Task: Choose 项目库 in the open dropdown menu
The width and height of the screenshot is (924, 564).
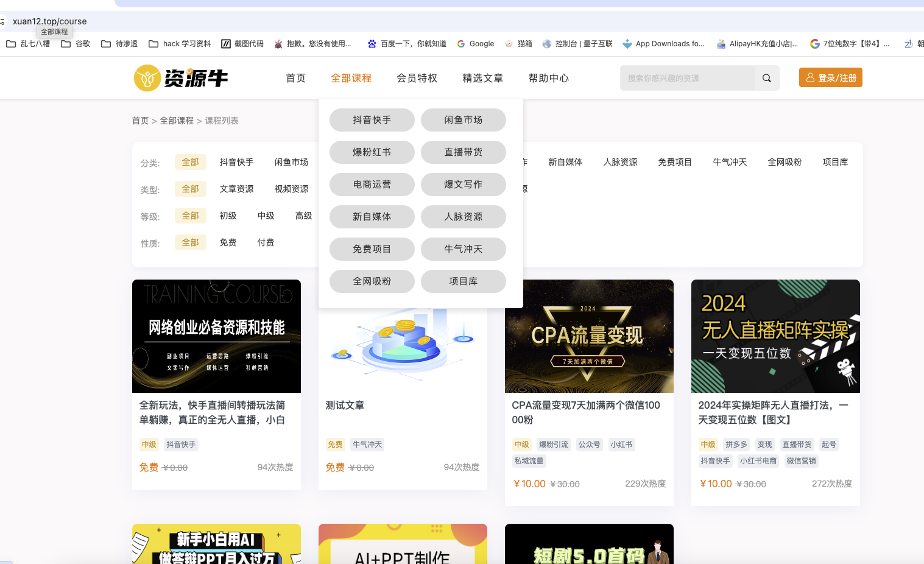Action: tap(463, 281)
